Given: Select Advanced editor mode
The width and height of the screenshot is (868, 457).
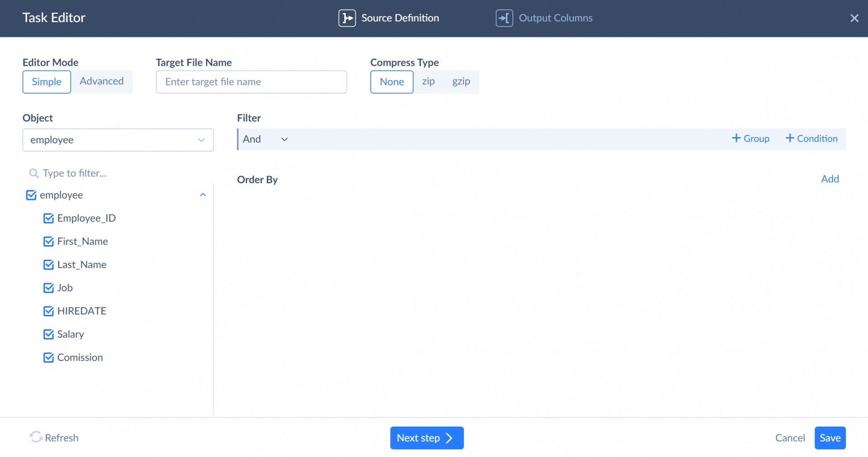Looking at the screenshot, I should pos(102,81).
